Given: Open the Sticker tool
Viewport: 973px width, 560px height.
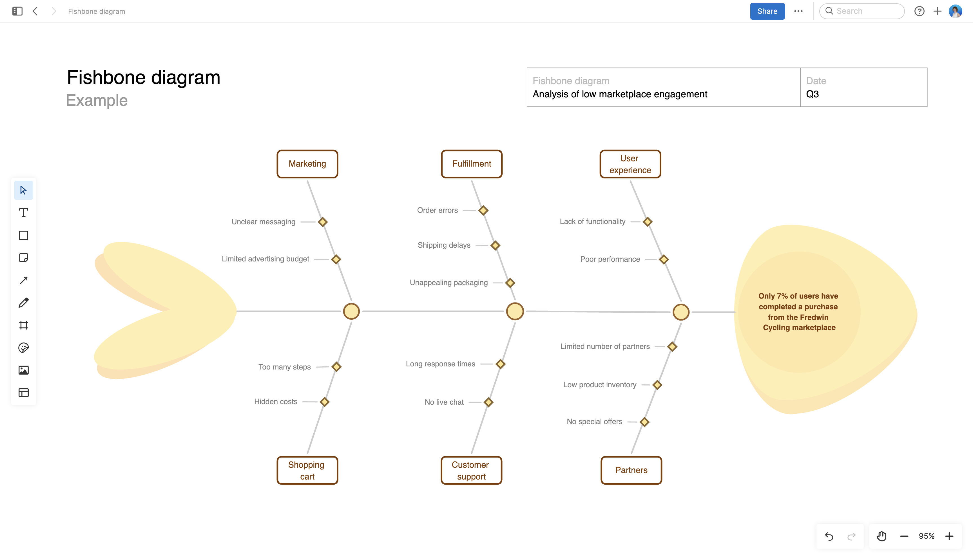Looking at the screenshot, I should tap(23, 348).
